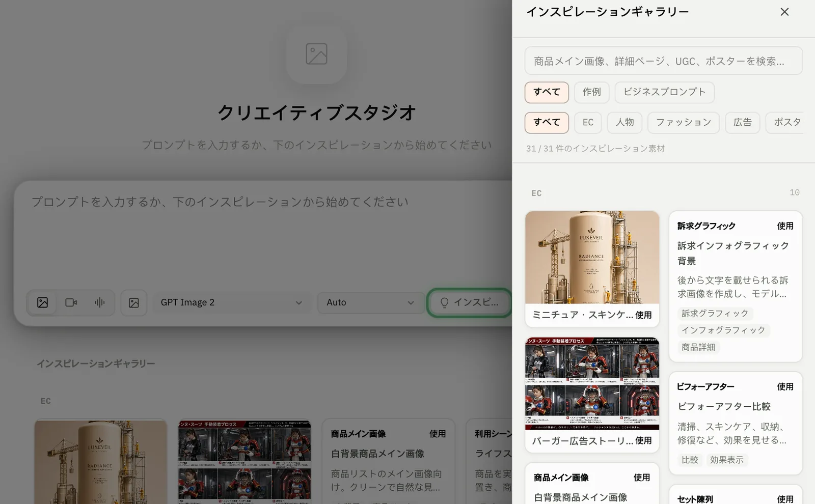Open the LUXEVEIL miniature skincare thumbnail
Viewport: 815px width, 504px height.
click(x=592, y=258)
